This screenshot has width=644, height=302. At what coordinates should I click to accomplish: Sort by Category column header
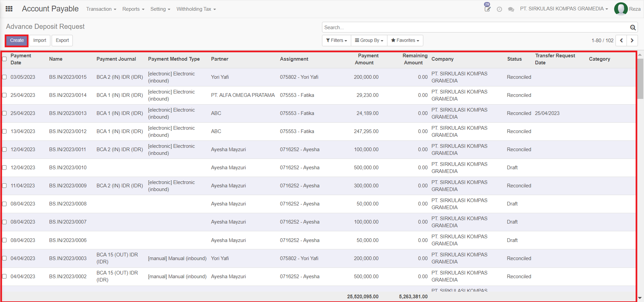pyautogui.click(x=599, y=59)
